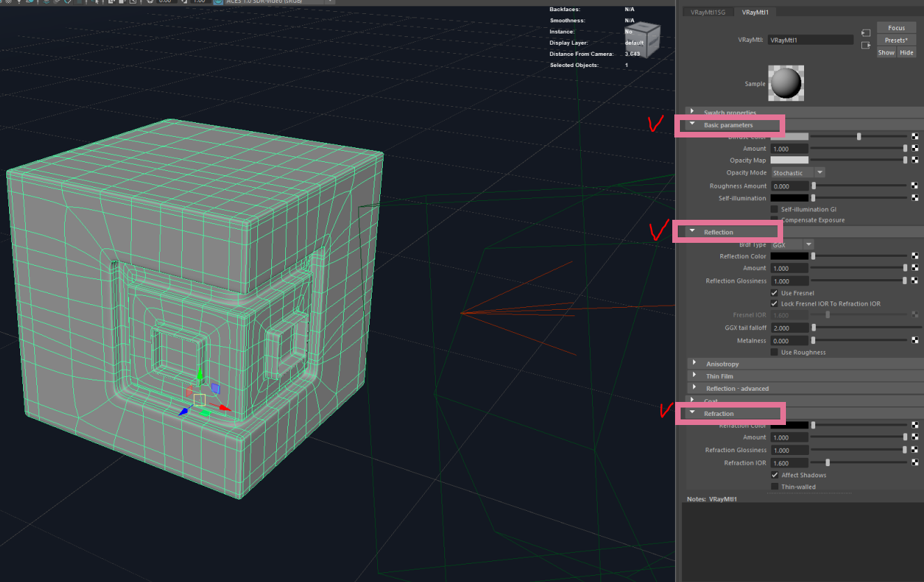This screenshot has width=924, height=582.
Task: Open the map button for Reflection Amount
Action: coord(914,268)
